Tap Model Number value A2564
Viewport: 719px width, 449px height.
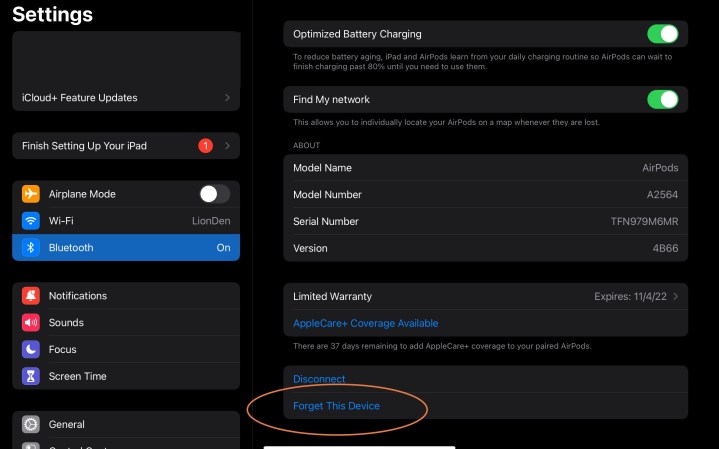coord(662,194)
